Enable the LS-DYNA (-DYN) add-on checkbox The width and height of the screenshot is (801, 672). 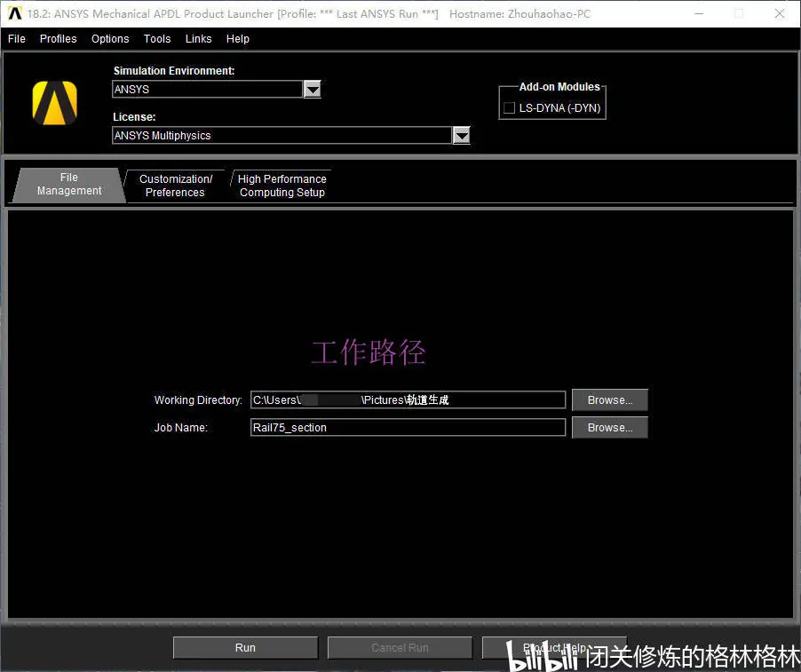tap(509, 107)
